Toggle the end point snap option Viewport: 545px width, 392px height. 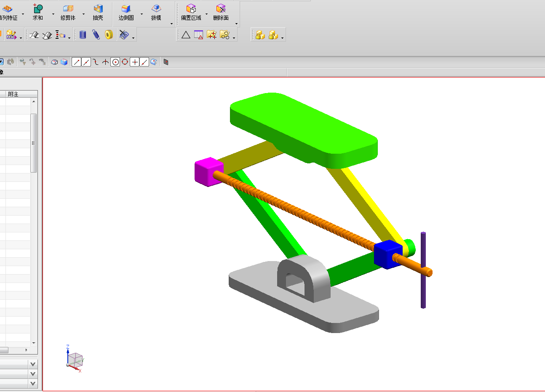pyautogui.click(x=76, y=62)
